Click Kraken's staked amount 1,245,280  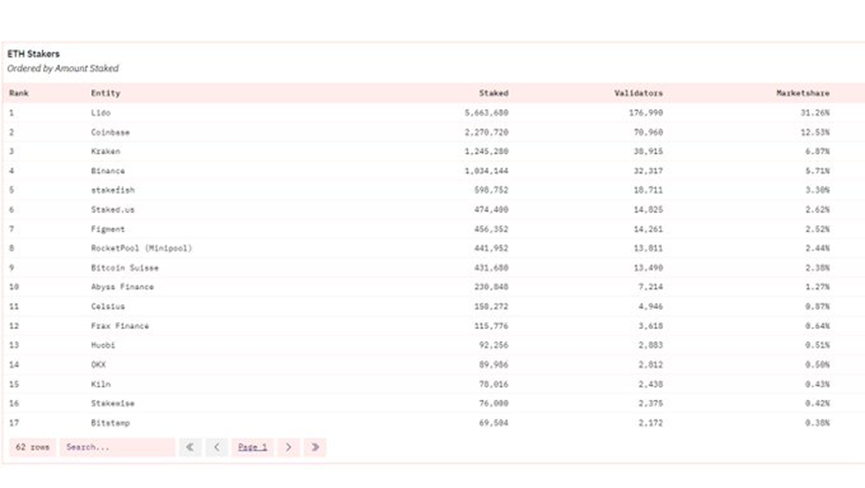[x=486, y=151]
